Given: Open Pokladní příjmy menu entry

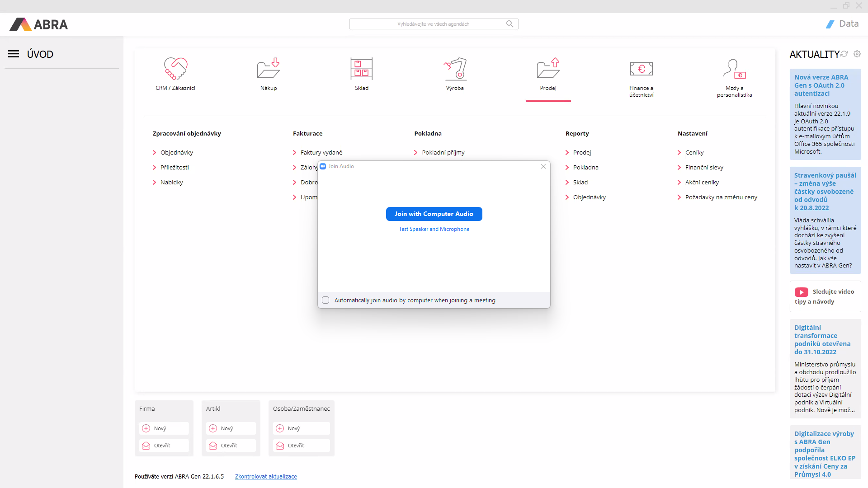Looking at the screenshot, I should (x=443, y=153).
